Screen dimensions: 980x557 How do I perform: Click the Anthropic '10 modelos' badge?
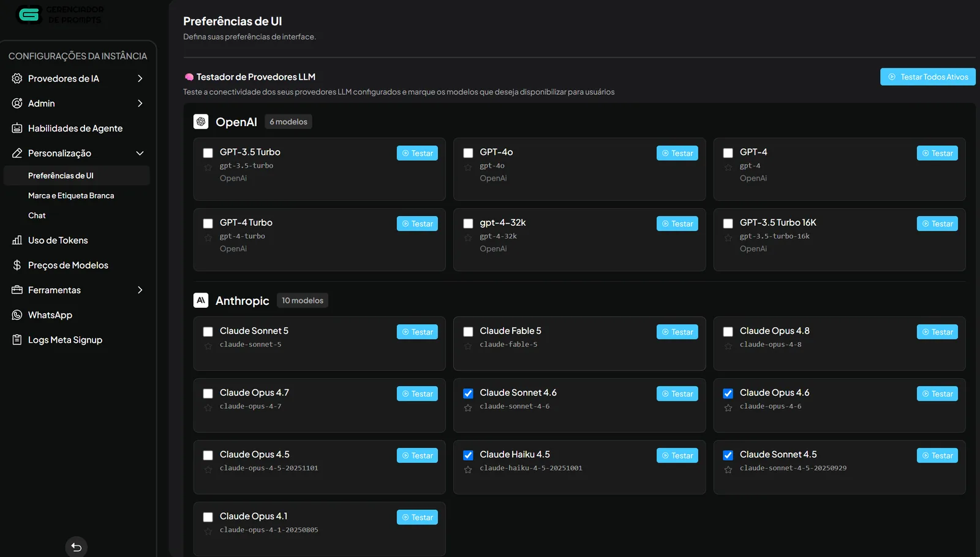303,301
